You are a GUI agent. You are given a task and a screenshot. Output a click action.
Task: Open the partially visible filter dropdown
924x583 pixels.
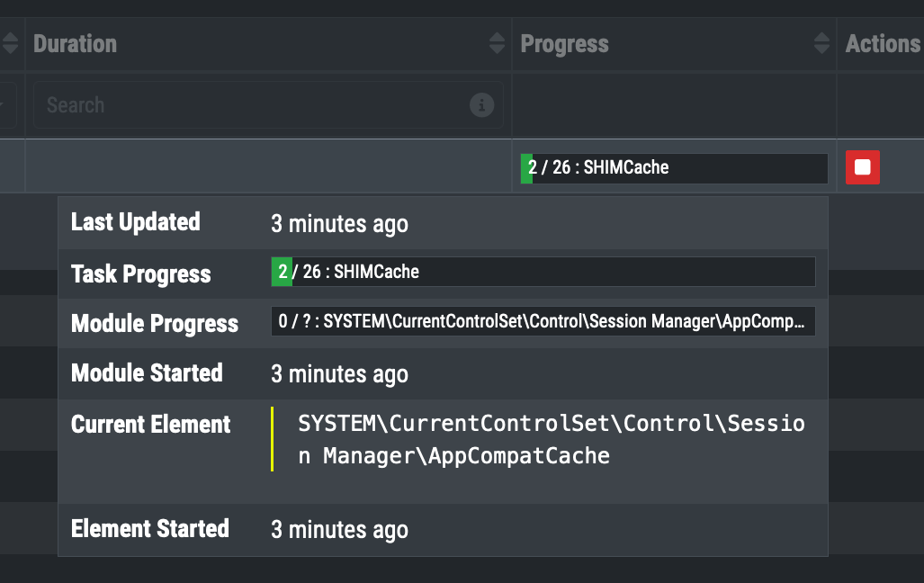7,105
